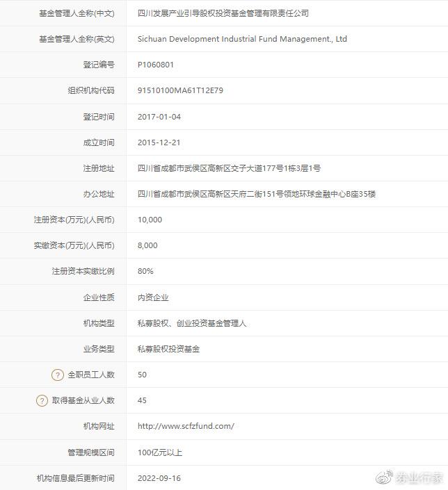The width and height of the screenshot is (448, 490).
Task: Click paid-in ratio value 80%
Action: tap(145, 271)
